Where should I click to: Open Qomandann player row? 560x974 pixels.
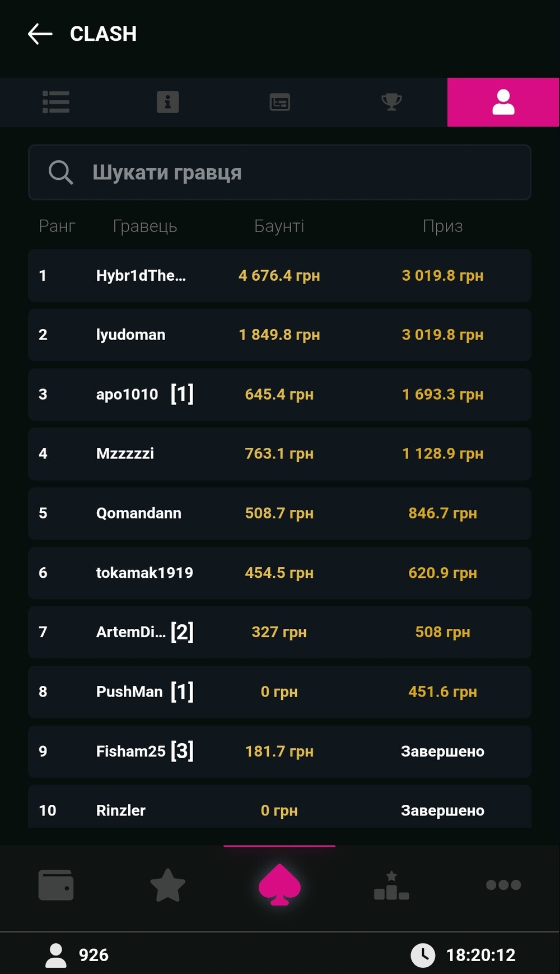[139, 513]
